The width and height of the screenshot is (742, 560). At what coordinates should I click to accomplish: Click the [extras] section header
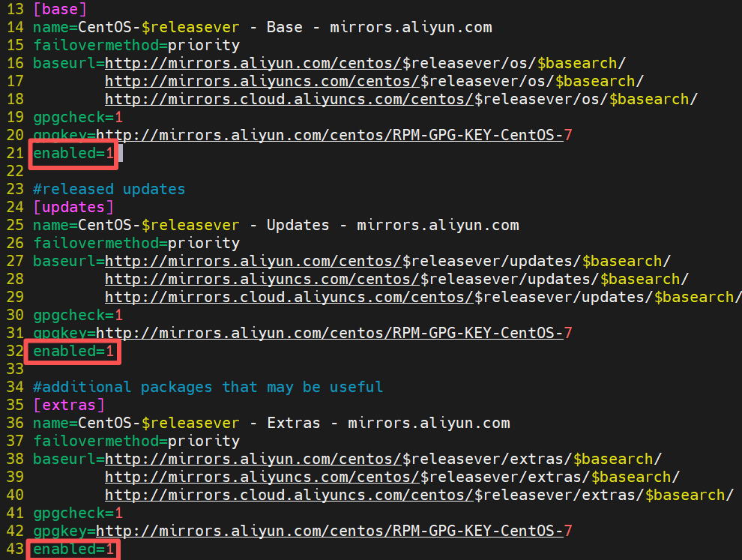[69, 405]
